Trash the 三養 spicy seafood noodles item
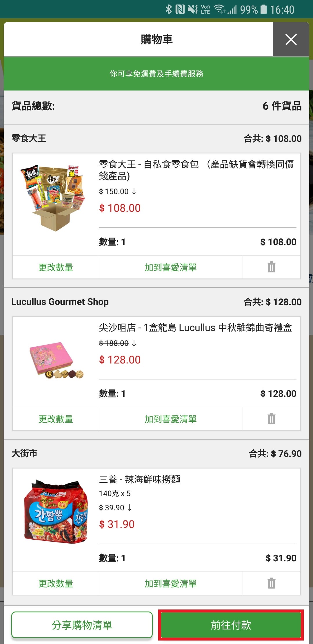The image size is (313, 644). click(272, 583)
